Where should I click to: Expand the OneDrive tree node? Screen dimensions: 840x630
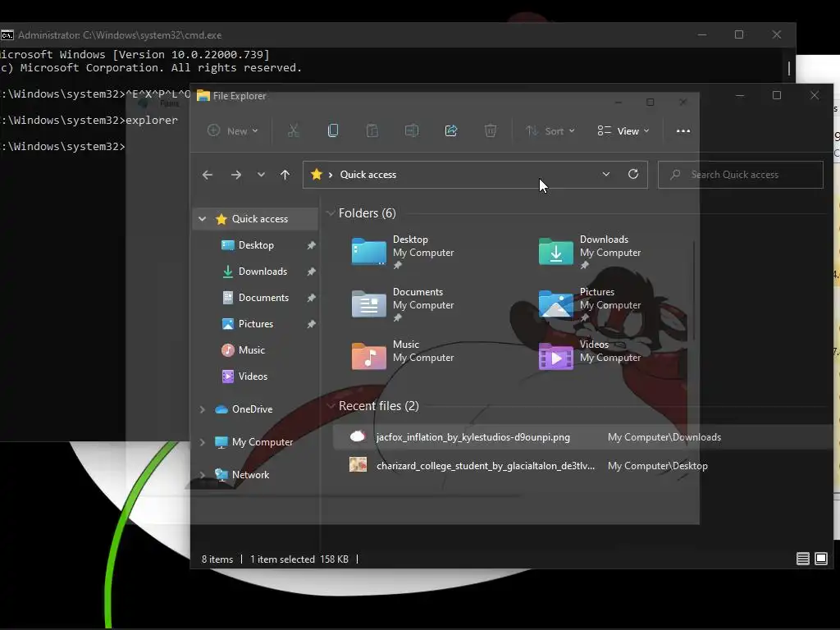click(203, 409)
